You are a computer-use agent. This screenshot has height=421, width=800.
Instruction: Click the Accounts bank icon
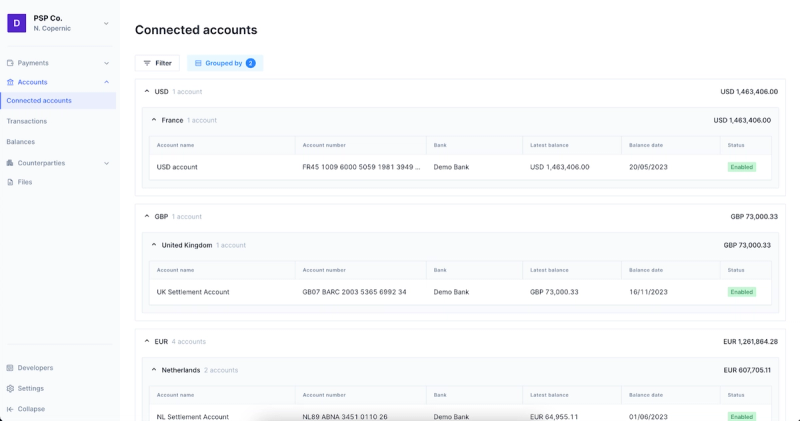click(10, 82)
